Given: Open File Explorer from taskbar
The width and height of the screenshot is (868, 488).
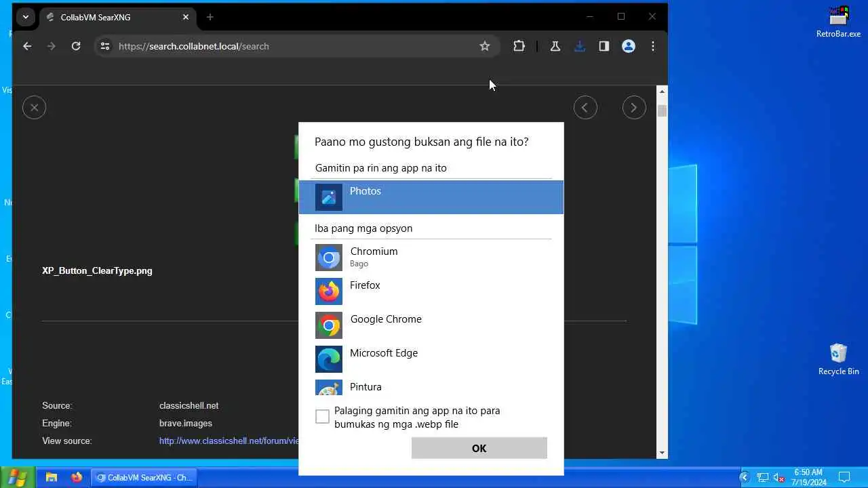Looking at the screenshot, I should (x=52, y=477).
